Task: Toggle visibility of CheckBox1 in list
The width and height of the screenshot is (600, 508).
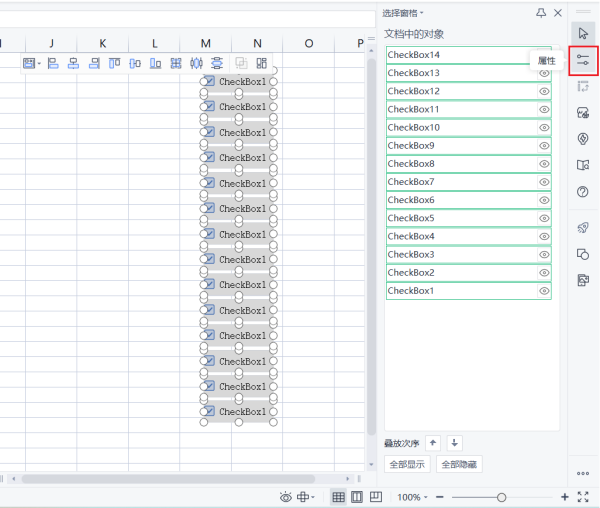Action: pyautogui.click(x=544, y=291)
